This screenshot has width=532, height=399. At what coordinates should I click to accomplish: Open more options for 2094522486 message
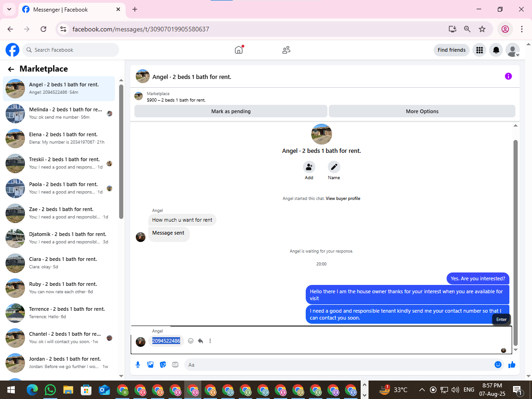point(210,341)
